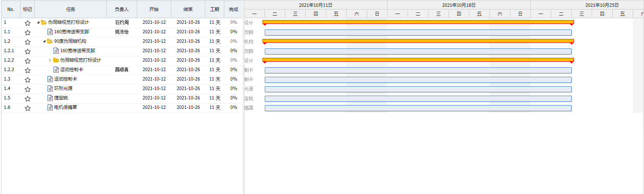Click the document icon in row 1.2.3
The height and width of the screenshot is (194, 644).
coord(56,70)
